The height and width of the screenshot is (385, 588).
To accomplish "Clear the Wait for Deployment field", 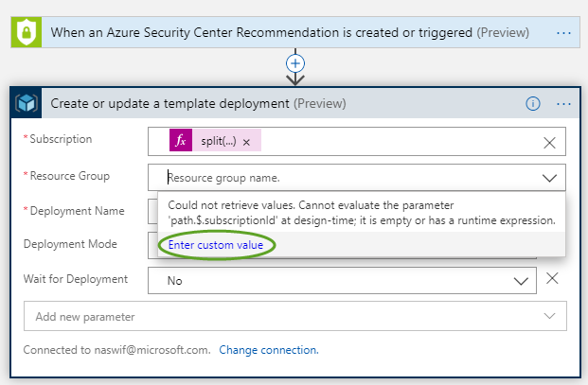I will click(x=552, y=278).
